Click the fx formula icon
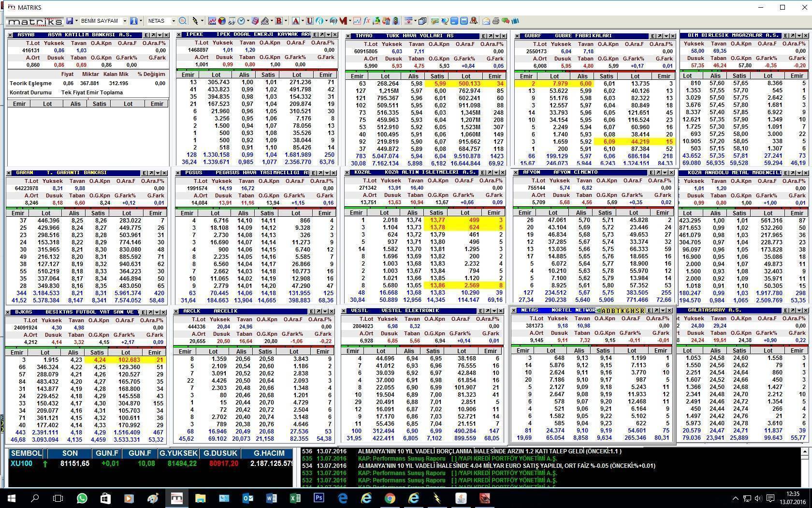 coord(367,21)
